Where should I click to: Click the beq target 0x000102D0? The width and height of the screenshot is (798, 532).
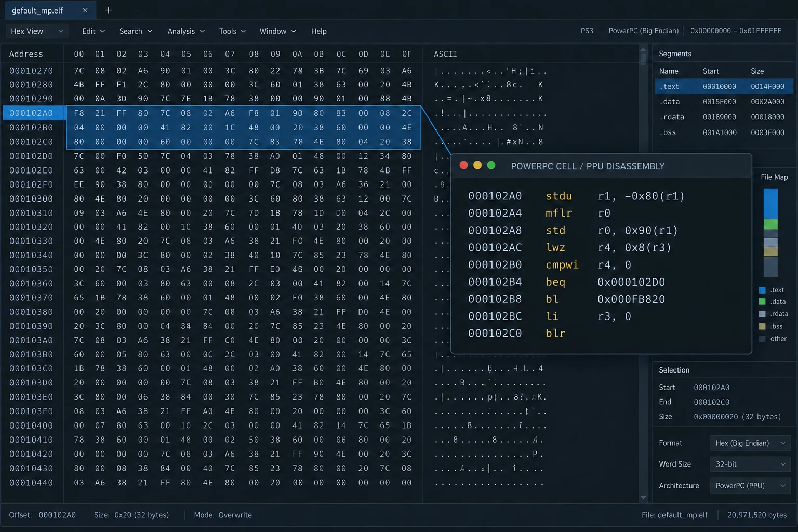tap(631, 282)
